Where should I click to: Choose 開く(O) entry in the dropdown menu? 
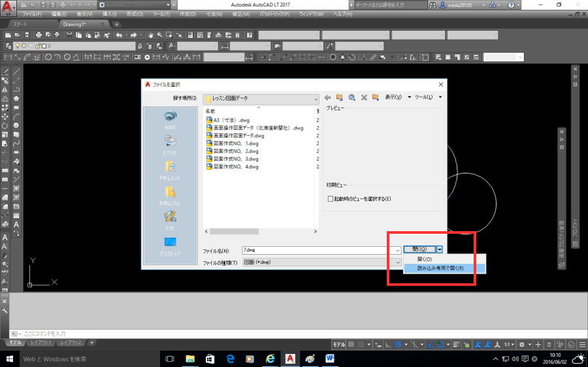pyautogui.click(x=444, y=259)
